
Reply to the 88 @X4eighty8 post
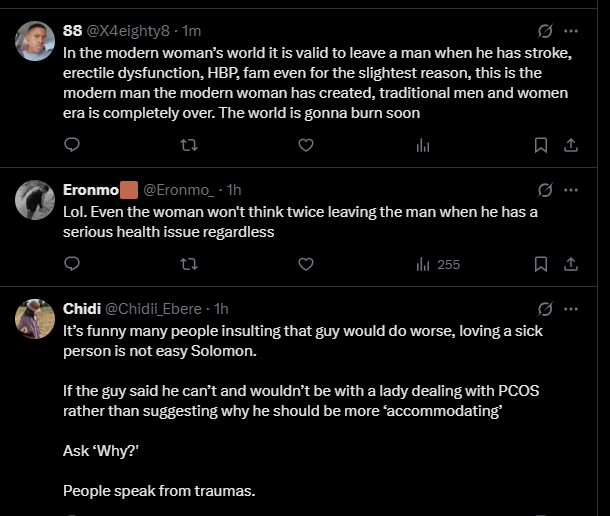click(72, 145)
